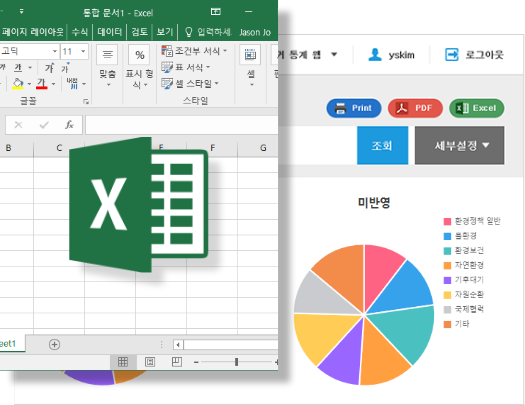Screen dimensions: 525x405
Task: Open the 맞춤 alignment group button
Action: 107,67
